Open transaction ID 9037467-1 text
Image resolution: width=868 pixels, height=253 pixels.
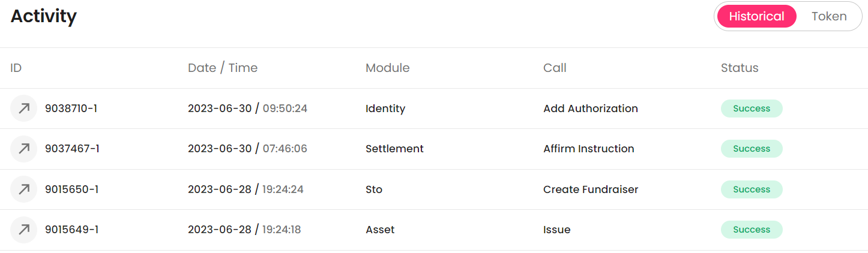point(72,149)
